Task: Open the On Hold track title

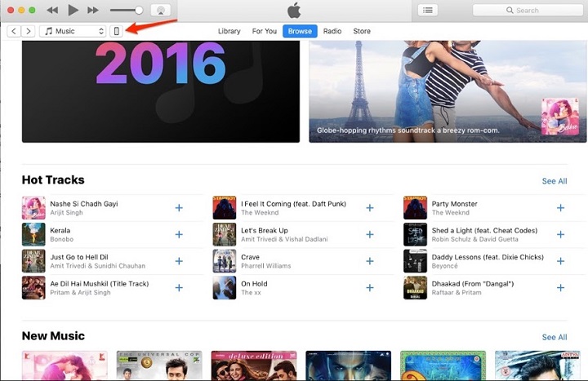Action: point(254,284)
